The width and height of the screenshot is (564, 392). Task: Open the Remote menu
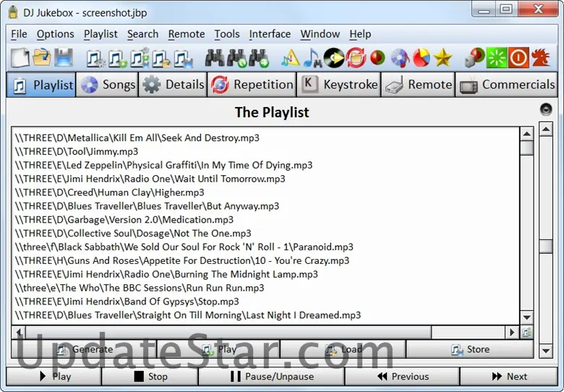(x=187, y=34)
